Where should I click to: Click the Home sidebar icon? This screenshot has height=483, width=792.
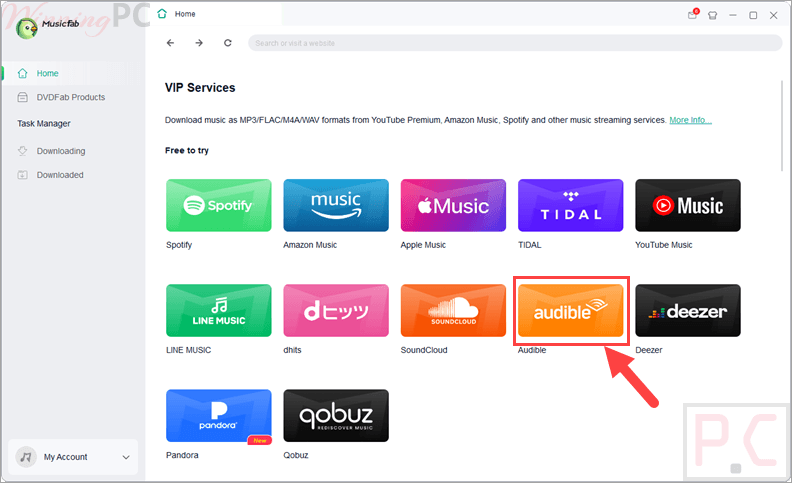pos(22,73)
